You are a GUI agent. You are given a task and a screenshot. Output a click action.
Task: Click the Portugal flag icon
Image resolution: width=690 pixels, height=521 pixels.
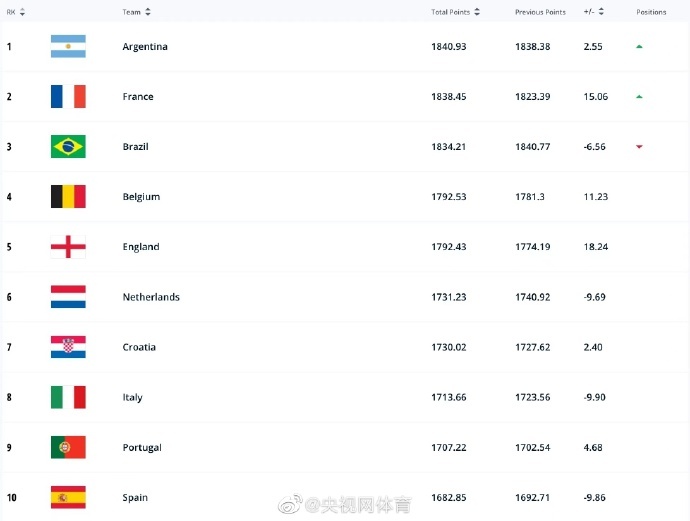click(68, 447)
